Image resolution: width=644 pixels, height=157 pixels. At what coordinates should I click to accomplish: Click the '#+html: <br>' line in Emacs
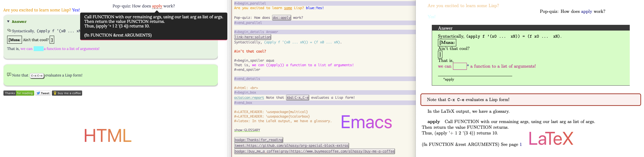pos(246,88)
